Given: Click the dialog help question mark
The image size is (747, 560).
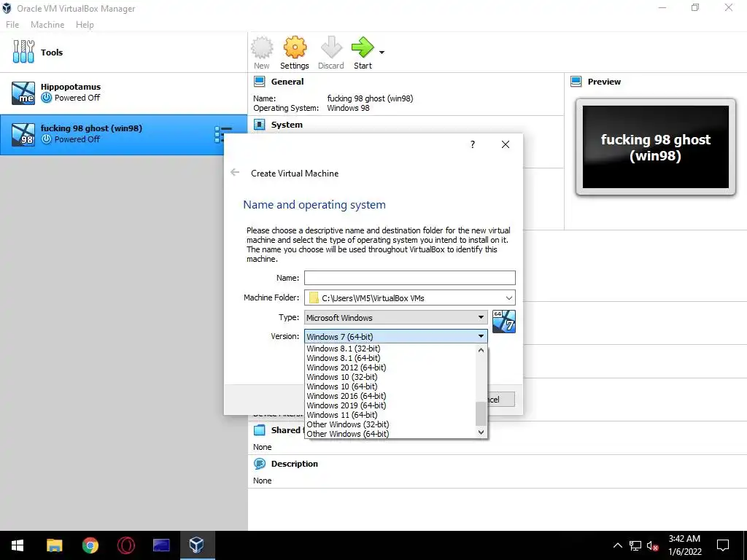Looking at the screenshot, I should [473, 144].
